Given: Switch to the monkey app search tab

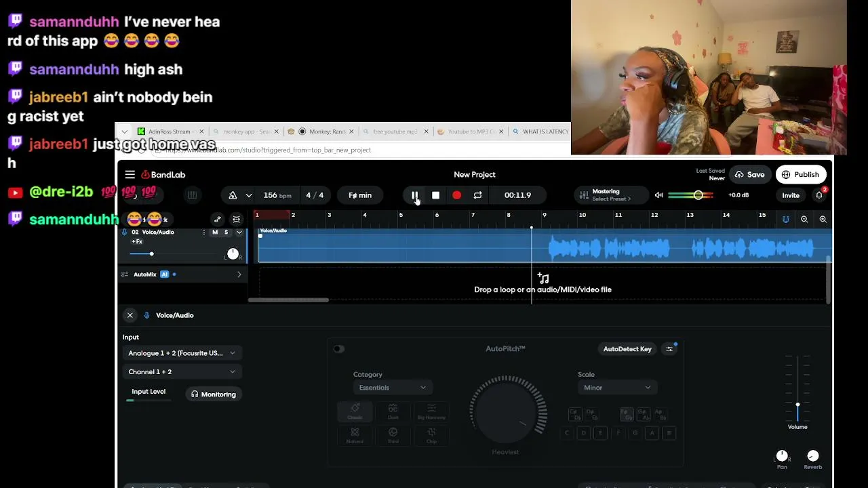Looking at the screenshot, I should 245,131.
